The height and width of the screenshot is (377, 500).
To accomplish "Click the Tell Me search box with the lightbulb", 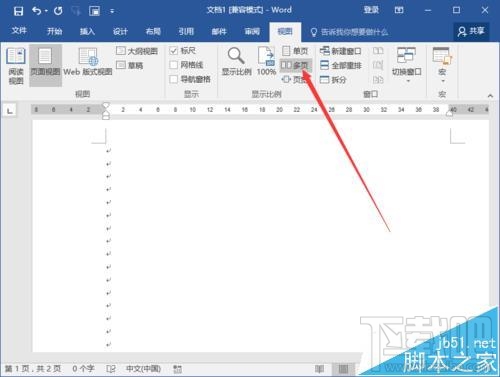I will 349,32.
